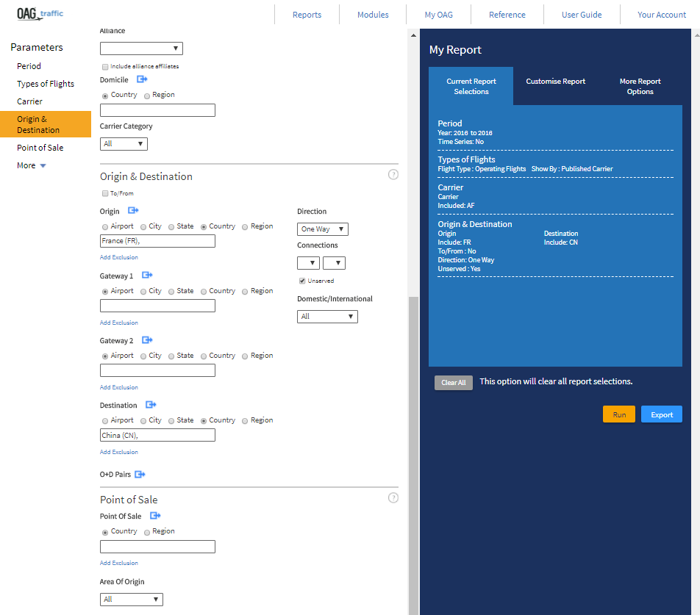Open Destination selection picker icon
This screenshot has height=615, width=700.
coord(151,405)
